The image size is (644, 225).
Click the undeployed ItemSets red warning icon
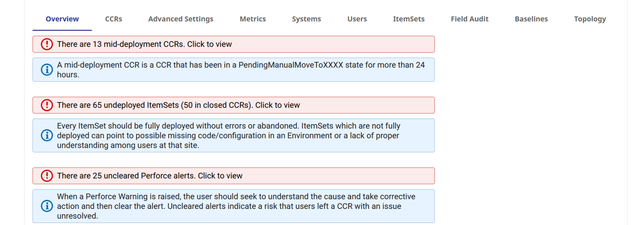[47, 105]
